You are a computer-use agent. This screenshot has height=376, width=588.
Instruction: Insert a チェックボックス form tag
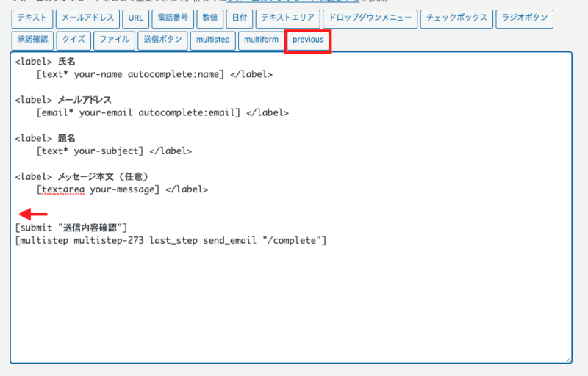(456, 19)
